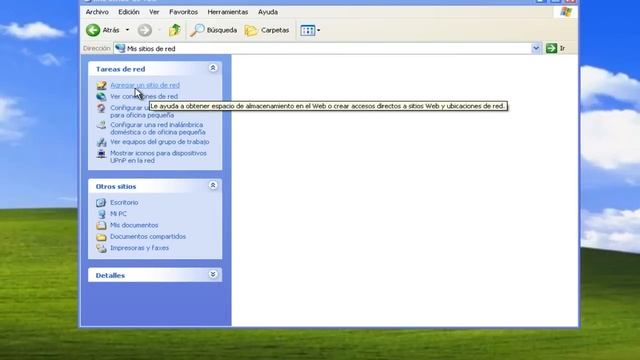Click Ver equipos del grupo de trabajo

pos(160,142)
